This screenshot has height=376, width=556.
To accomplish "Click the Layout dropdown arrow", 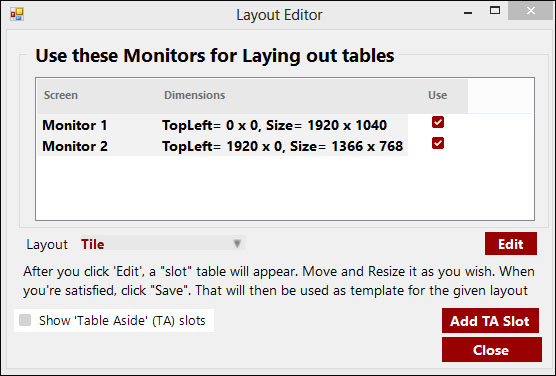I will tap(237, 244).
